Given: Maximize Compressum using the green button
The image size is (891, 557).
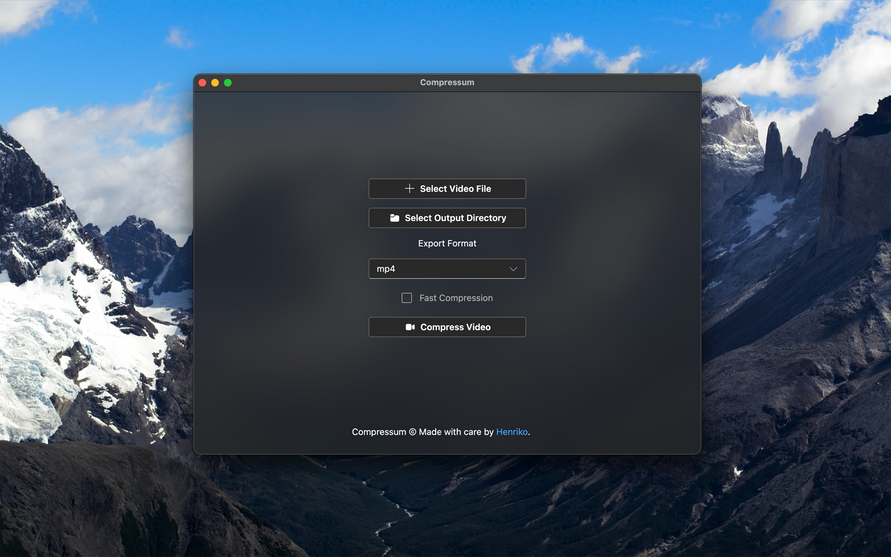Looking at the screenshot, I should 228,82.
